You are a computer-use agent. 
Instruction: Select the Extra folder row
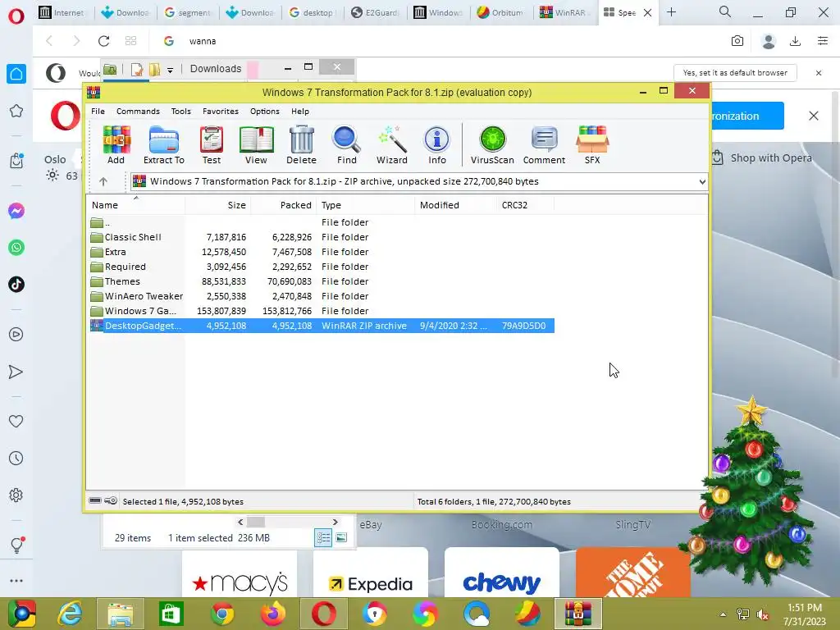pyautogui.click(x=322, y=252)
